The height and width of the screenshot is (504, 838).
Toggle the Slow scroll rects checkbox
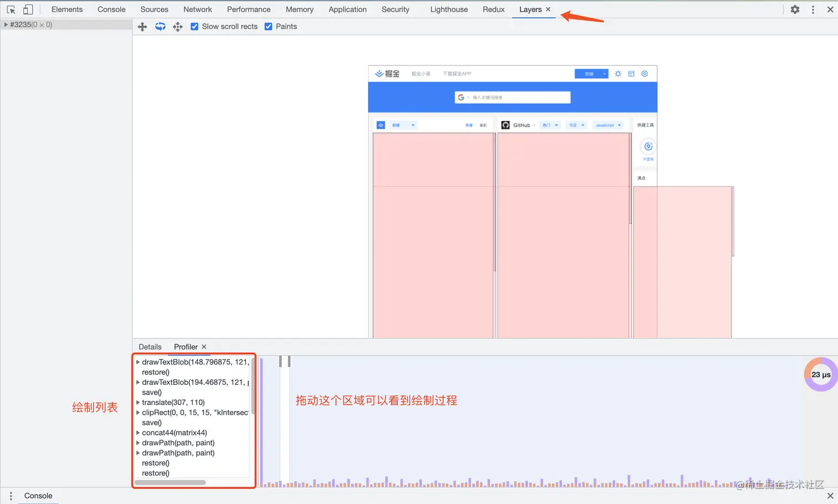(x=195, y=27)
